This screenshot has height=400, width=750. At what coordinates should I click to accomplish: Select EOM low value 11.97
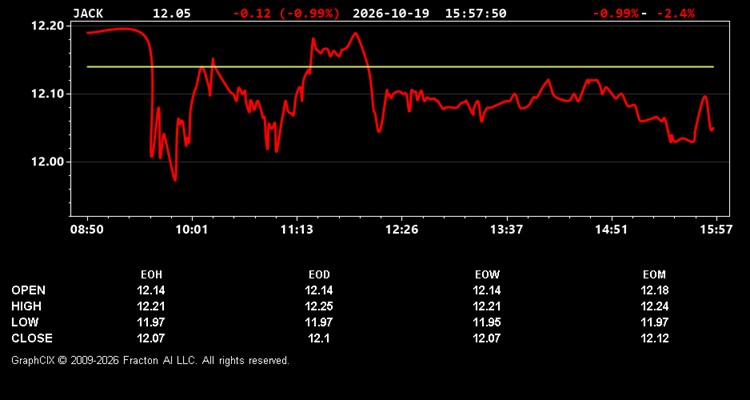[x=654, y=322]
